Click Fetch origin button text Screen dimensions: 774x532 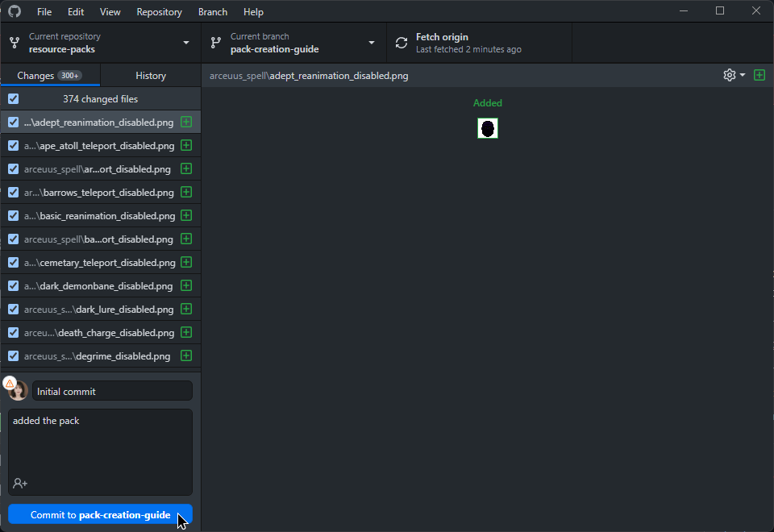click(x=442, y=37)
